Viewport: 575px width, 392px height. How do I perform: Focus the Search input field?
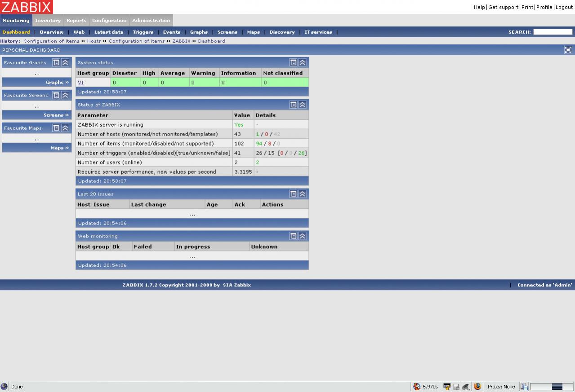(553, 32)
